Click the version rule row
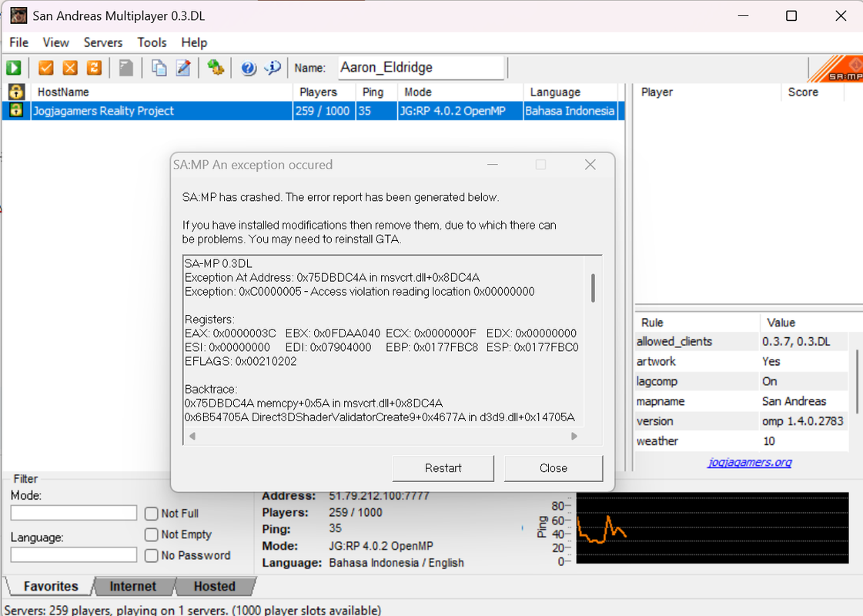This screenshot has height=616, width=863. click(741, 421)
